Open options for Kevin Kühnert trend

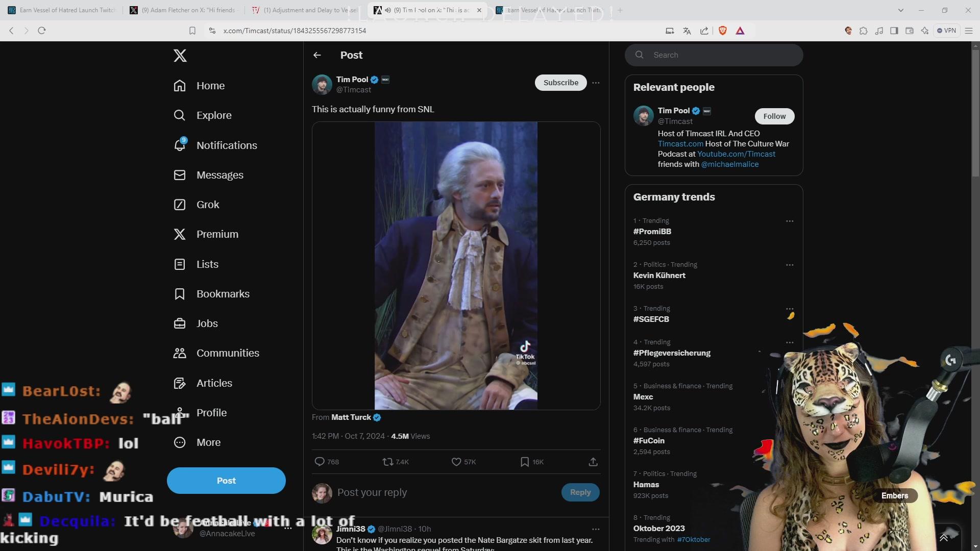790,265
